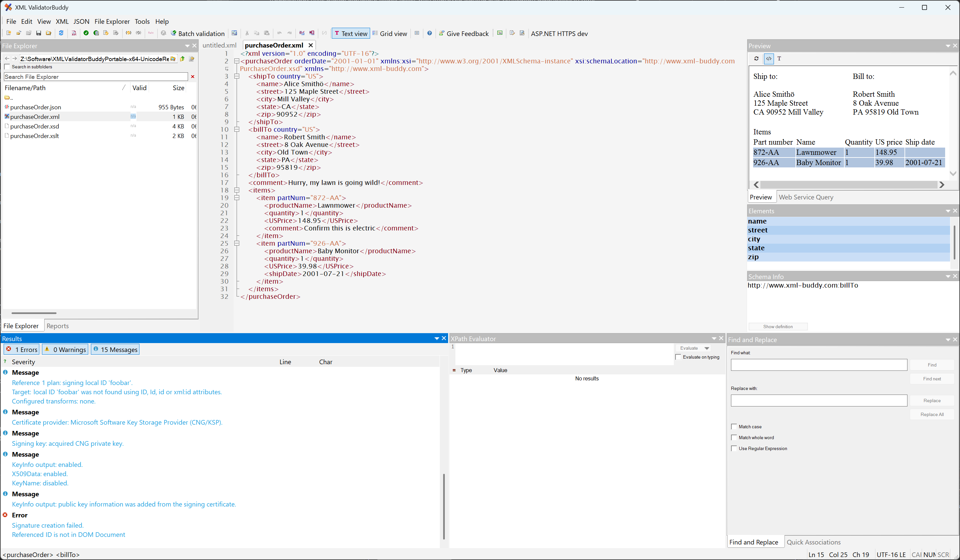Image resolution: width=960 pixels, height=560 pixels.
Task: Select purchaseOrder.xsd in file list
Action: (x=34, y=126)
